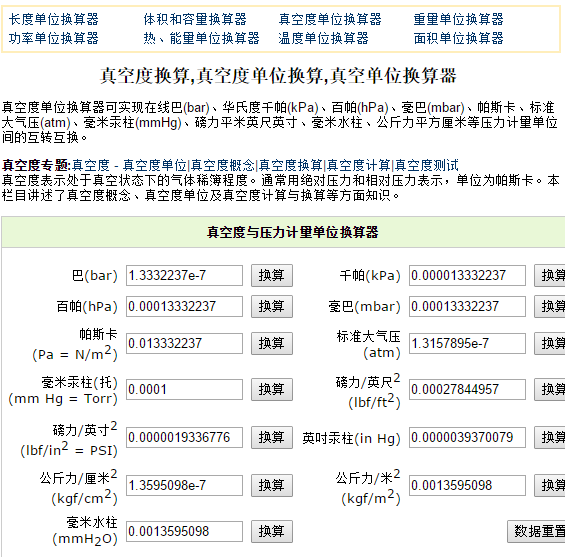The height and width of the screenshot is (560, 579).
Task: Click the 换算 button for 帕斯卡
Action: [x=272, y=344]
